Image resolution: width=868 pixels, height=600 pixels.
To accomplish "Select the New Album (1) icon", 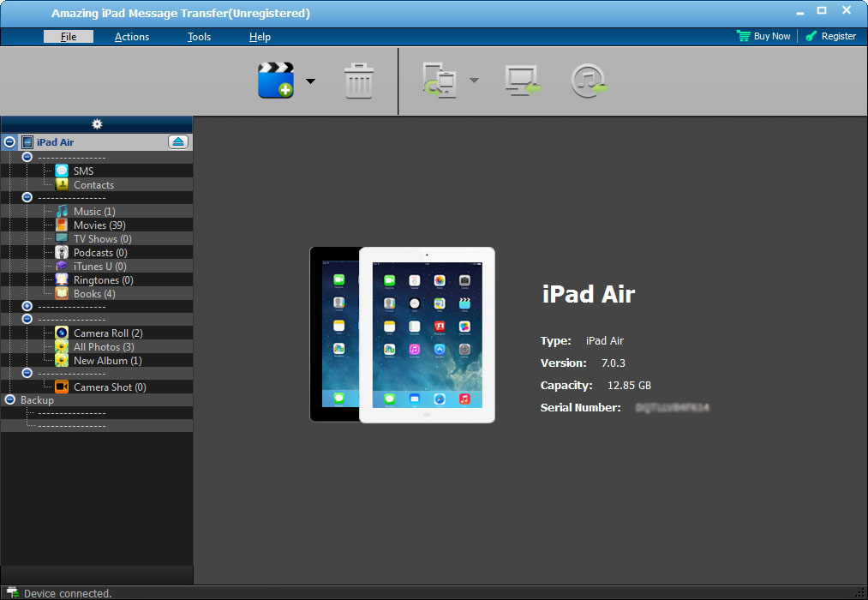I will 62,360.
